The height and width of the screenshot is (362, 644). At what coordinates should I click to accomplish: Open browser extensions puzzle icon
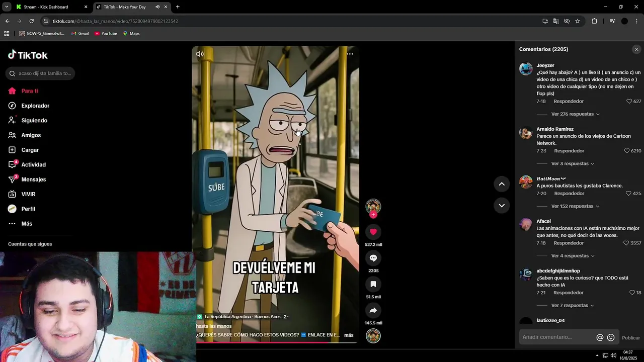point(594,21)
